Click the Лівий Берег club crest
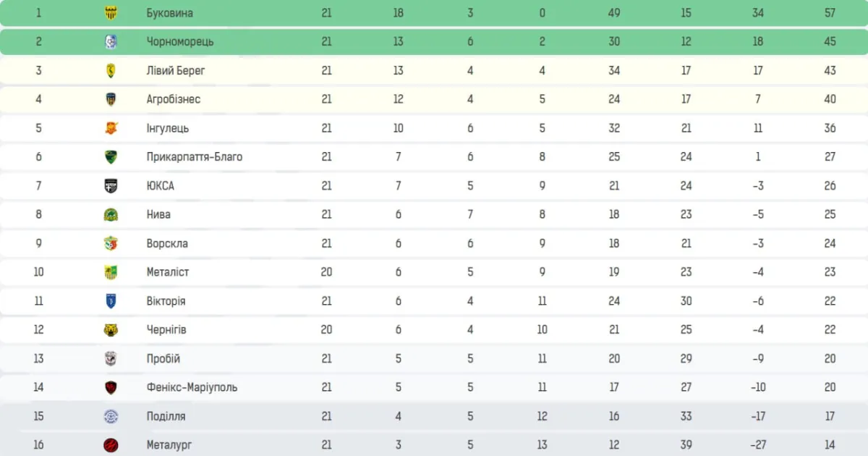The height and width of the screenshot is (456, 868). [111, 70]
